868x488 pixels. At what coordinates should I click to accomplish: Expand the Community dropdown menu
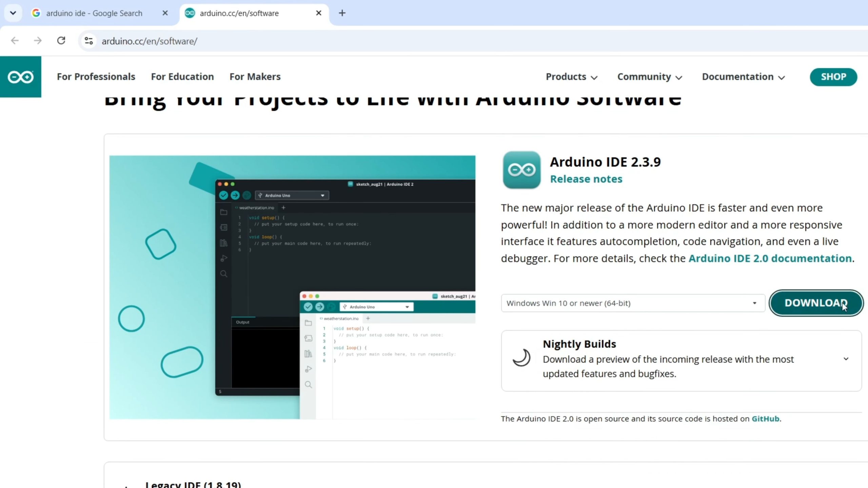click(650, 77)
